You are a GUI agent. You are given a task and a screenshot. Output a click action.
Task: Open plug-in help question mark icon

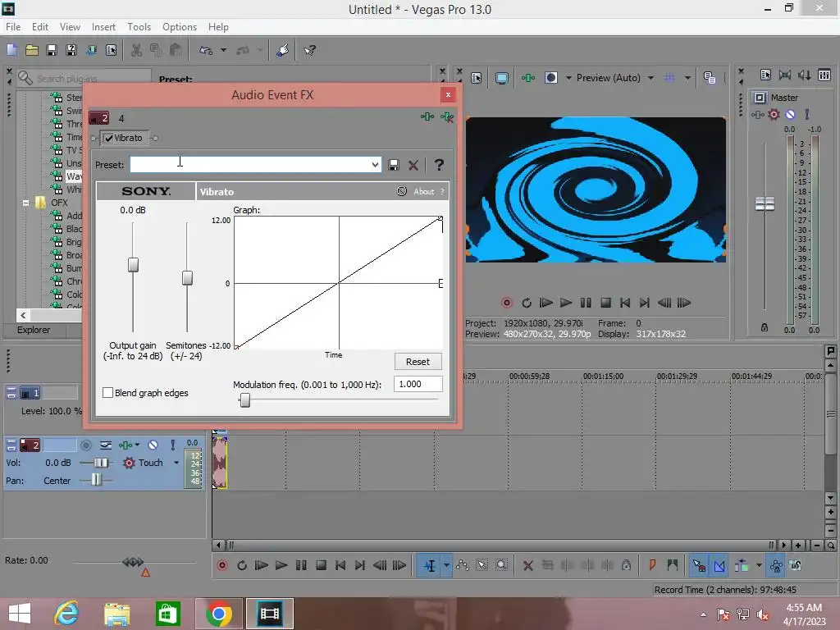coord(439,165)
